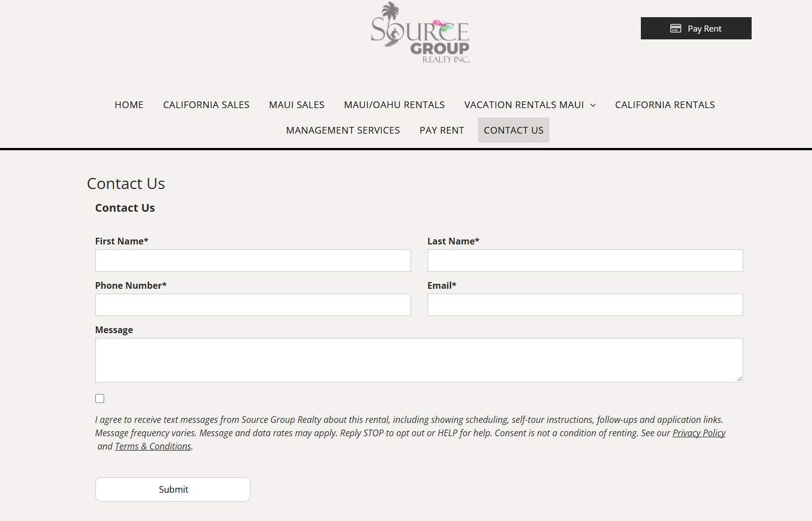Open the California Rentals menu item
Viewport: 812px width, 521px height.
[x=665, y=105]
